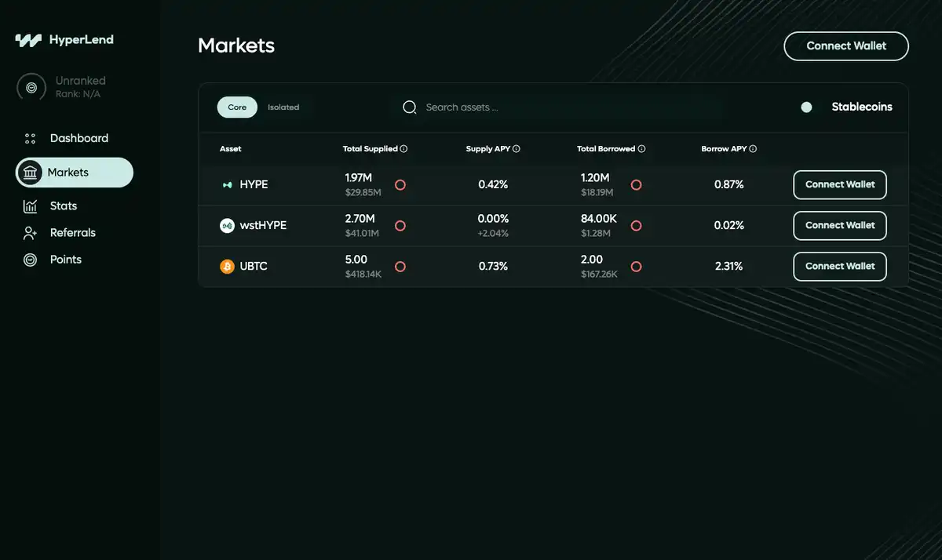Click the info icon beside Borrow APY

pos(753,148)
